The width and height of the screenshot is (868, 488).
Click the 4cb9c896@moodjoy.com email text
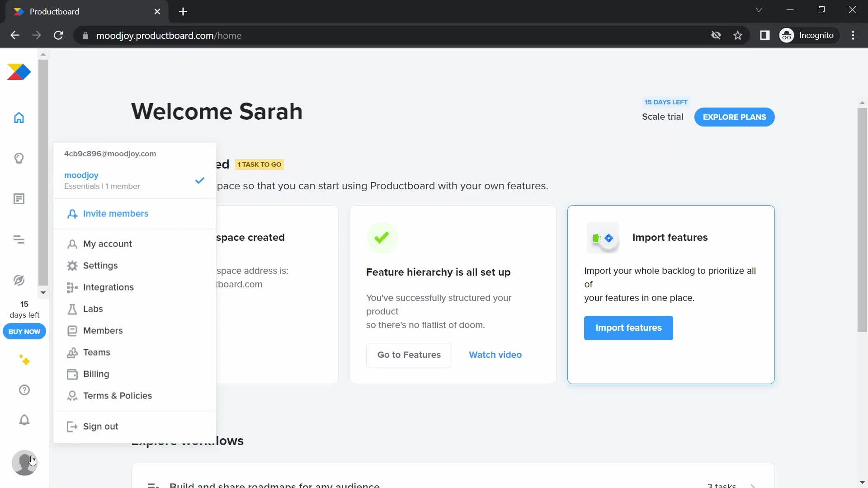point(110,154)
